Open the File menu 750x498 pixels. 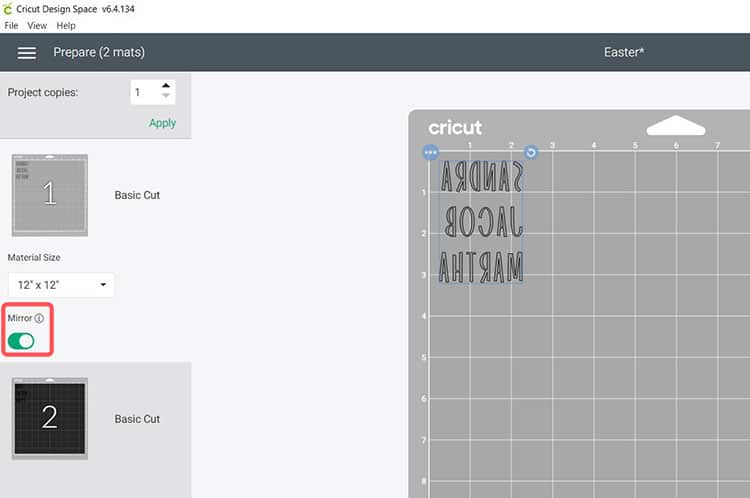[11, 26]
